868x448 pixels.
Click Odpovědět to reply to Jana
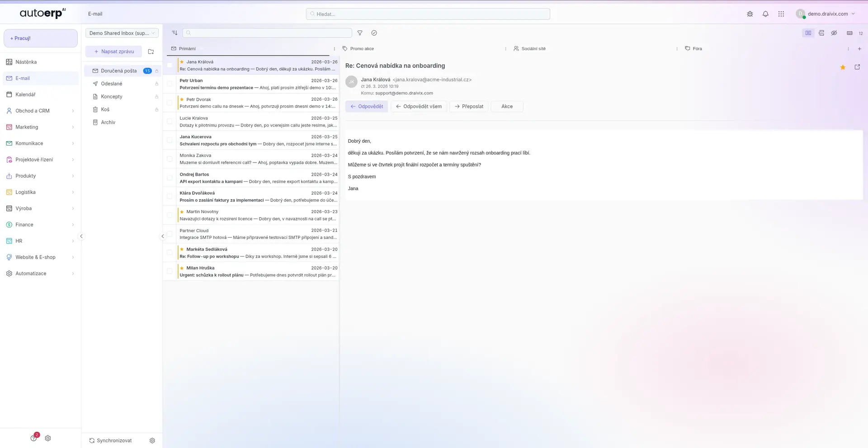(x=367, y=106)
